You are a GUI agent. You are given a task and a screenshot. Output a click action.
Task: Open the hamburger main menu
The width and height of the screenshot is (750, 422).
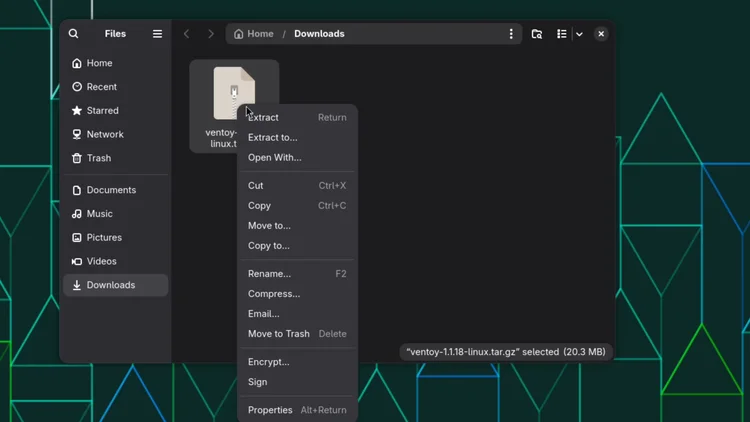(x=157, y=34)
